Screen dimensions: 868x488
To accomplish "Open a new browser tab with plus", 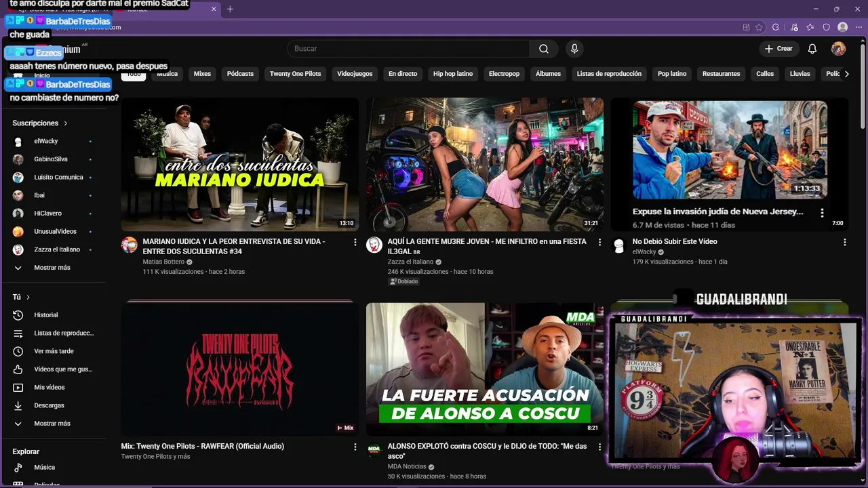I will pyautogui.click(x=230, y=9).
